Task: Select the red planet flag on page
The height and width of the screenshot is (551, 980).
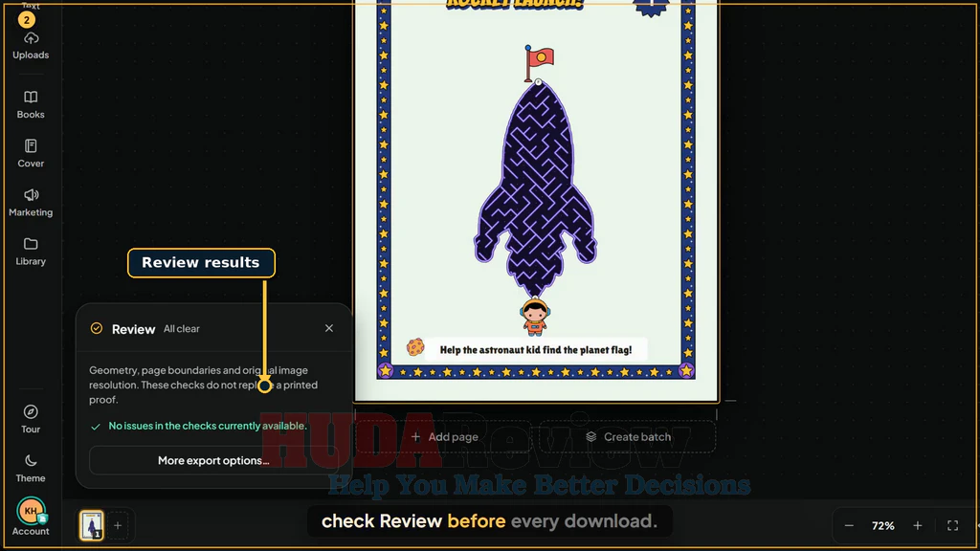Action: coord(538,62)
